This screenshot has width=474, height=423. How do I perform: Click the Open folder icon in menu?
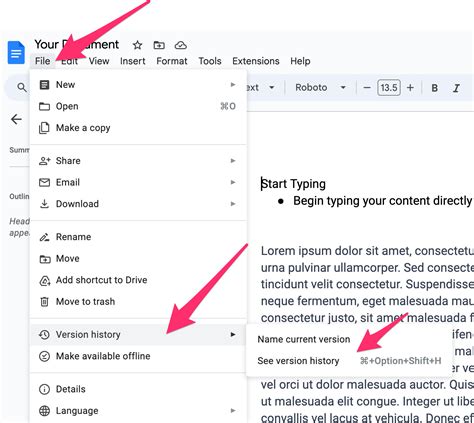tap(44, 106)
